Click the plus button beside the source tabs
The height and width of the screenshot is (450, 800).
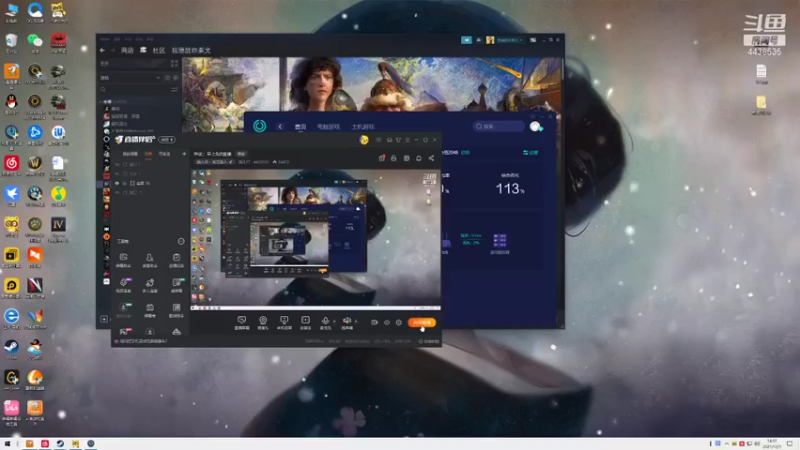[x=184, y=154]
